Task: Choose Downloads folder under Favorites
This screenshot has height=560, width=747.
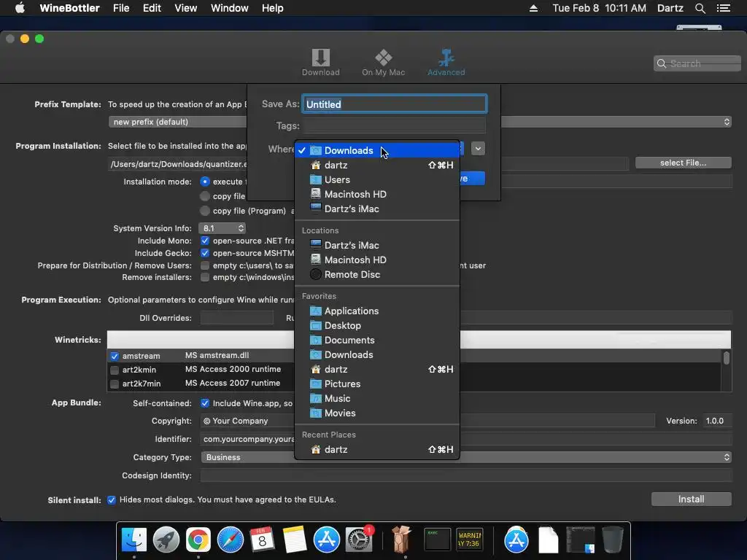Action: pyautogui.click(x=377, y=355)
